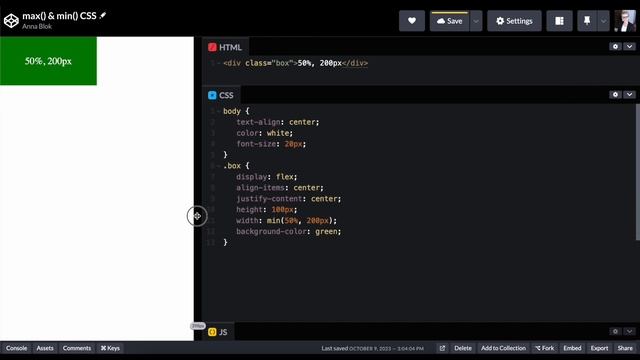
Task: Expand the CSS editor chevron menu
Action: pyautogui.click(x=629, y=94)
